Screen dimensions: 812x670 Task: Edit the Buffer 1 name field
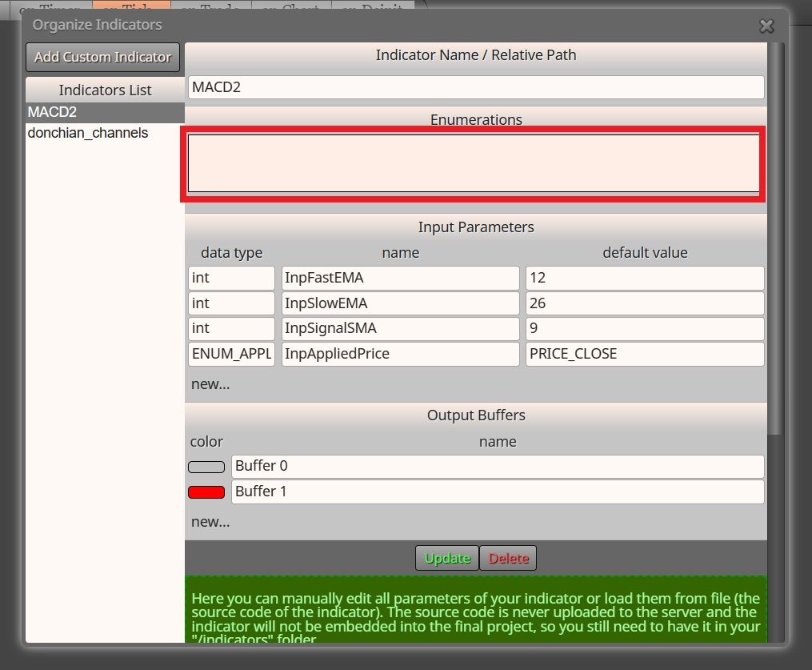pos(497,491)
